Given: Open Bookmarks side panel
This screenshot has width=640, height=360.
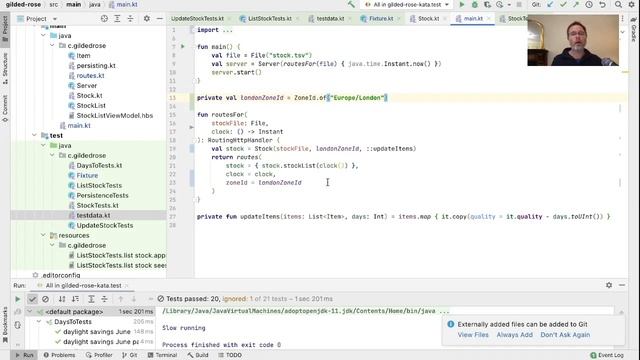Looking at the screenshot, I should (5, 325).
